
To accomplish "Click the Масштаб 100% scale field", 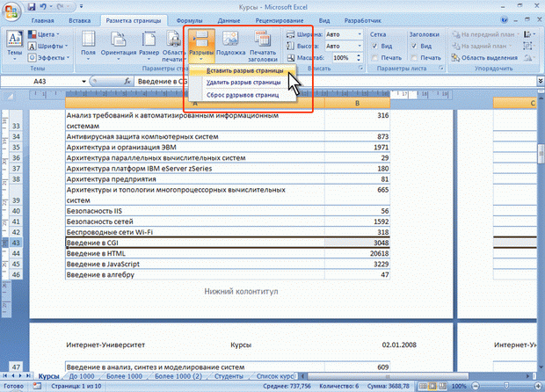I will pyautogui.click(x=344, y=58).
